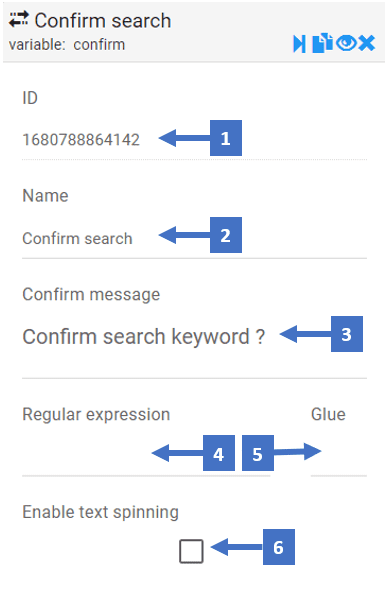Click the ID value 1680788864142

pyautogui.click(x=81, y=140)
